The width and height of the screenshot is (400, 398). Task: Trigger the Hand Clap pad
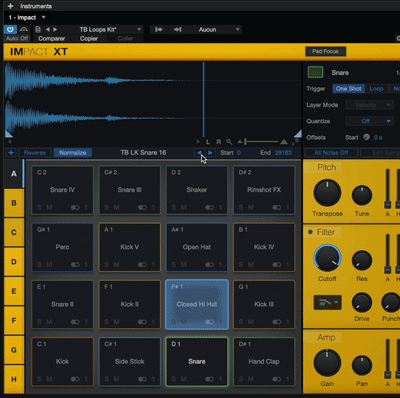pyautogui.click(x=264, y=362)
